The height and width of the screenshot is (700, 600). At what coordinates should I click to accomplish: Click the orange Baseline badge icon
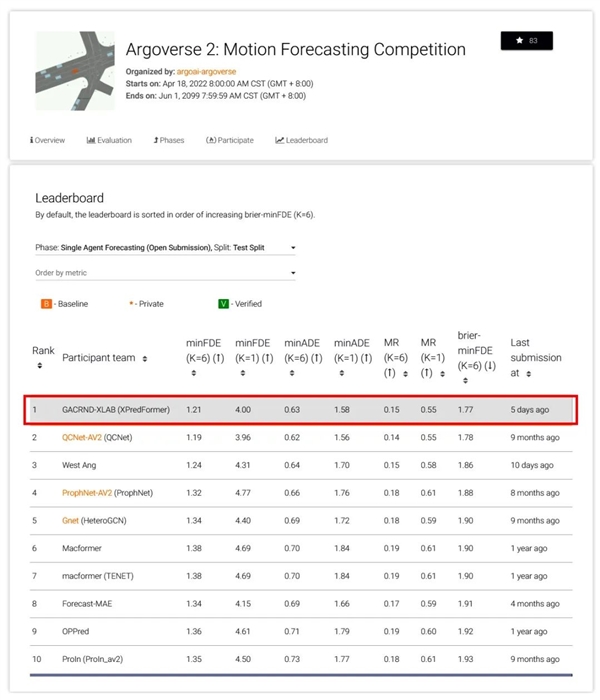point(46,303)
